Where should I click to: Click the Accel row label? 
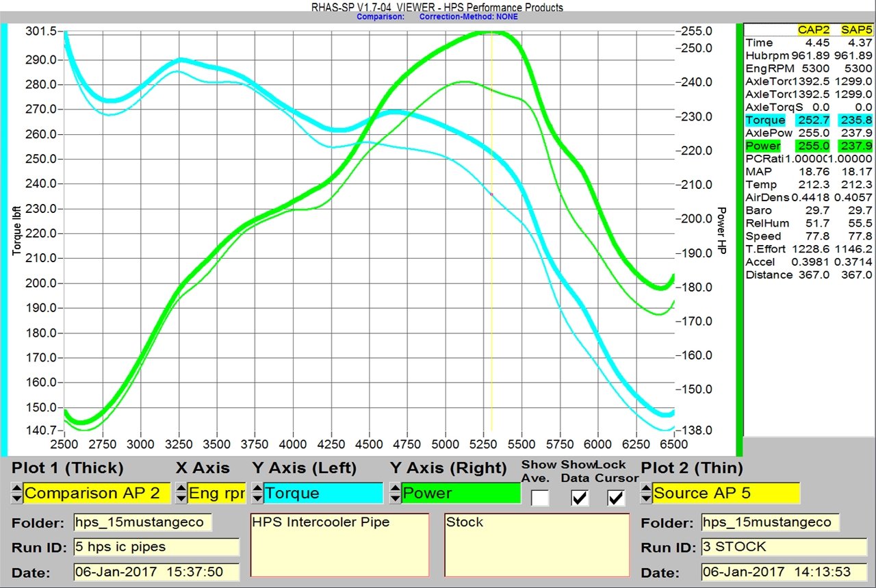pos(760,261)
